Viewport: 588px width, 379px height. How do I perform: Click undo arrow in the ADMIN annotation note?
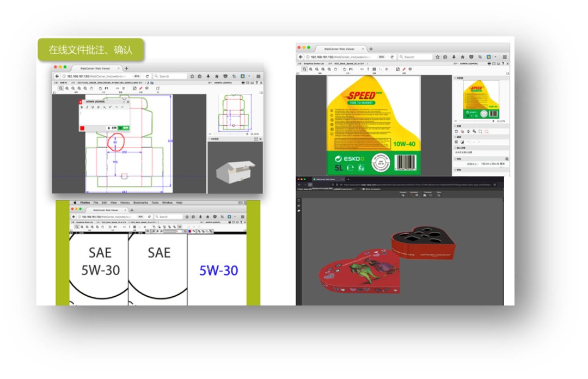[x=117, y=107]
